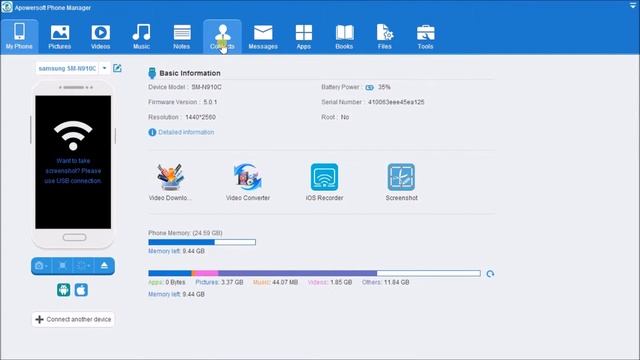Viewport: 640px width, 360px height.
Task: Click the eject disconnect device button
Action: click(104, 266)
